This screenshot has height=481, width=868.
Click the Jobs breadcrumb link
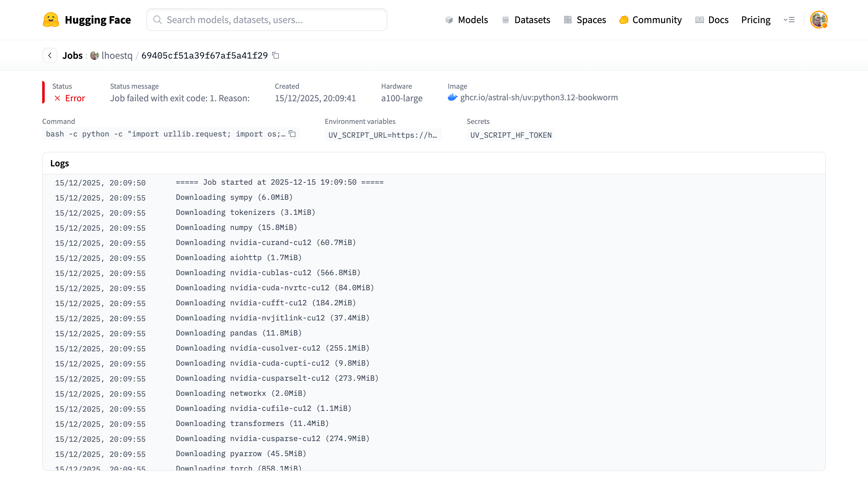tap(72, 56)
